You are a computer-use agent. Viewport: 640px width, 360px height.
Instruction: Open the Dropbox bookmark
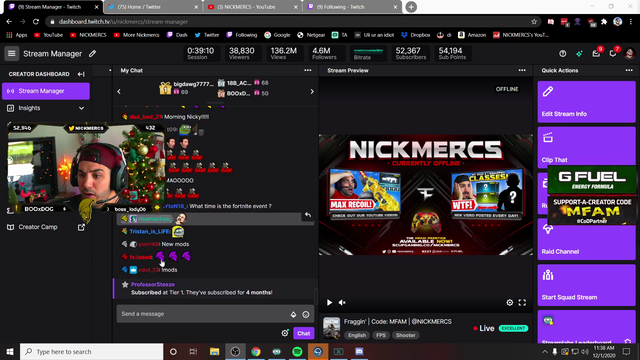(x=416, y=35)
